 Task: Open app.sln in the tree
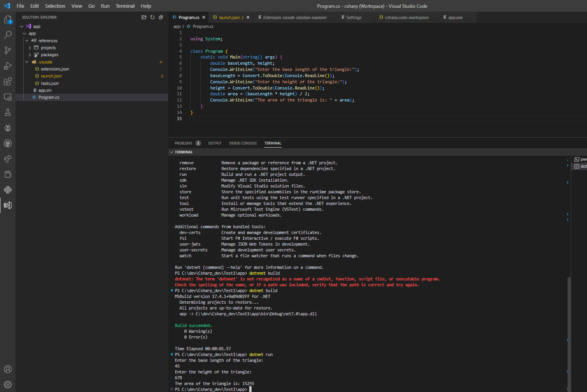45,90
